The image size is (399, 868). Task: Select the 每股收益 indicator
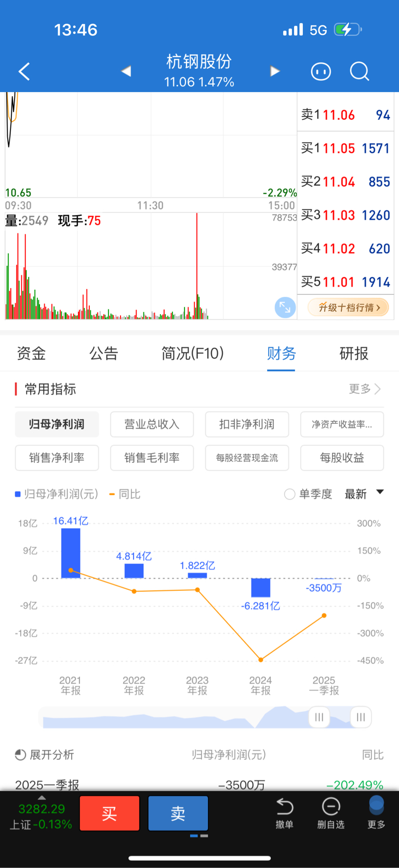click(x=342, y=458)
